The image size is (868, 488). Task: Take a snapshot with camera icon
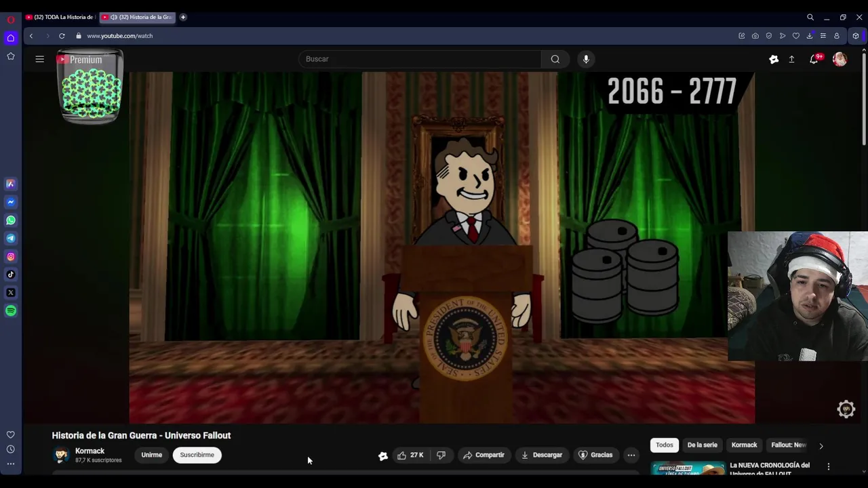755,36
